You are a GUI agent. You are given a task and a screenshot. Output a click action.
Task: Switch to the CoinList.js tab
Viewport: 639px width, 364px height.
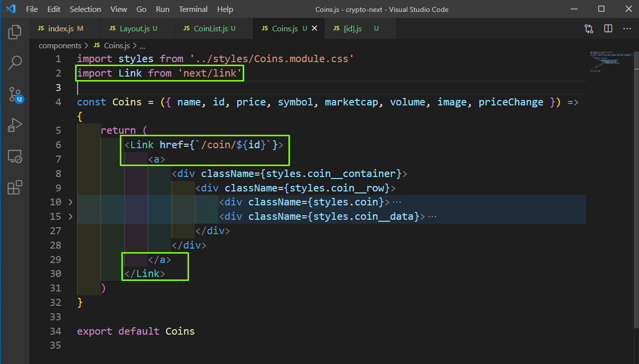(x=214, y=29)
